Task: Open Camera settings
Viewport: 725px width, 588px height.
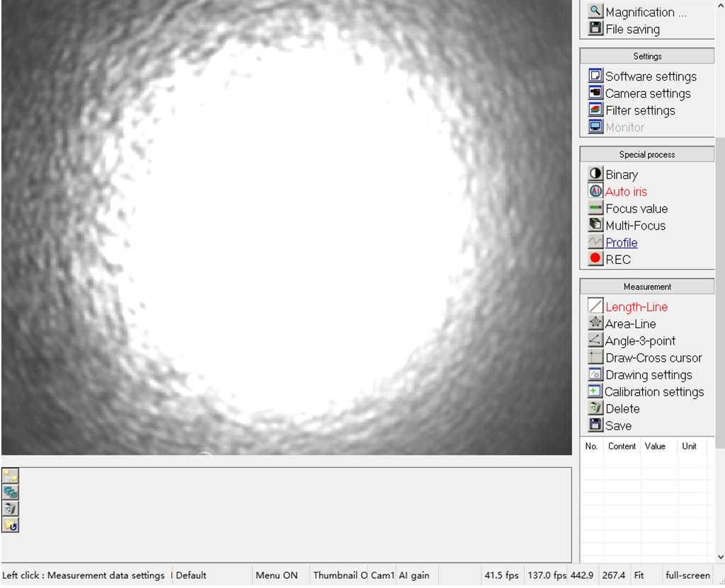Action: point(647,93)
